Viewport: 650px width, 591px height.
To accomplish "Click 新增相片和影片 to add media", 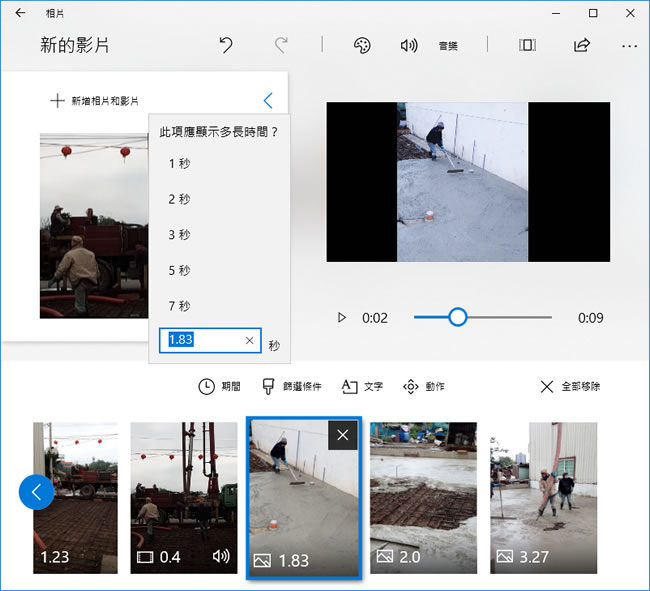I will pos(95,101).
